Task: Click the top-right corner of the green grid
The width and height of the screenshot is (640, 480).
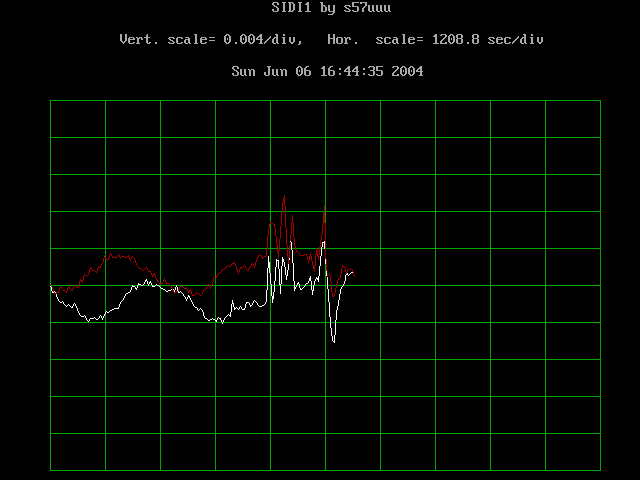Action: click(600, 101)
